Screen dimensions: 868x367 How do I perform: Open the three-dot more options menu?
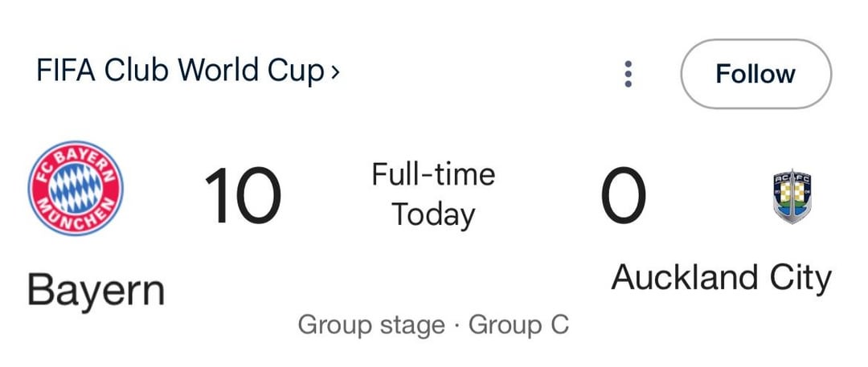(628, 74)
